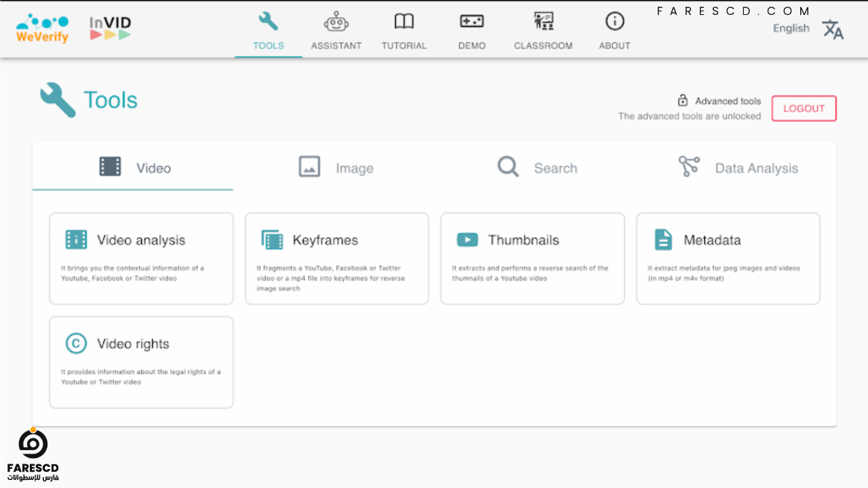The image size is (868, 488).
Task: Click "The advanced tools are unlocked" text
Action: (690, 116)
